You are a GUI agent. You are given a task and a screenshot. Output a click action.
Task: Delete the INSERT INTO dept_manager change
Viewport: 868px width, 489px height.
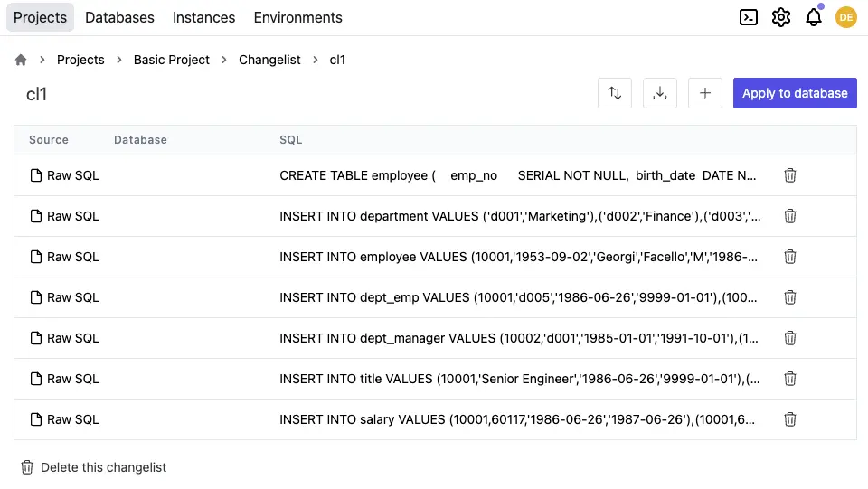click(x=789, y=338)
